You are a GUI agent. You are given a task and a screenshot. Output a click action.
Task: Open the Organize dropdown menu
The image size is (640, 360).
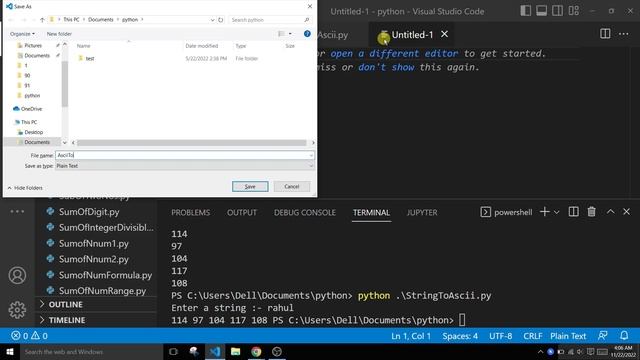(x=22, y=34)
